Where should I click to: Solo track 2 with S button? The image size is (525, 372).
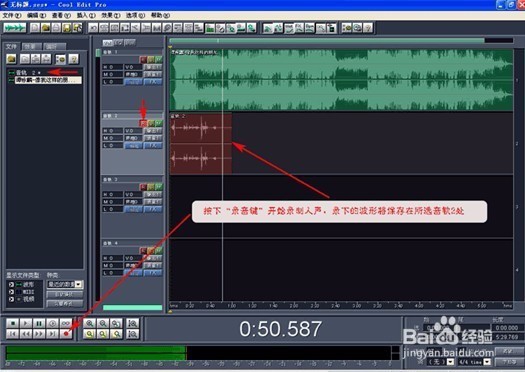click(151, 123)
